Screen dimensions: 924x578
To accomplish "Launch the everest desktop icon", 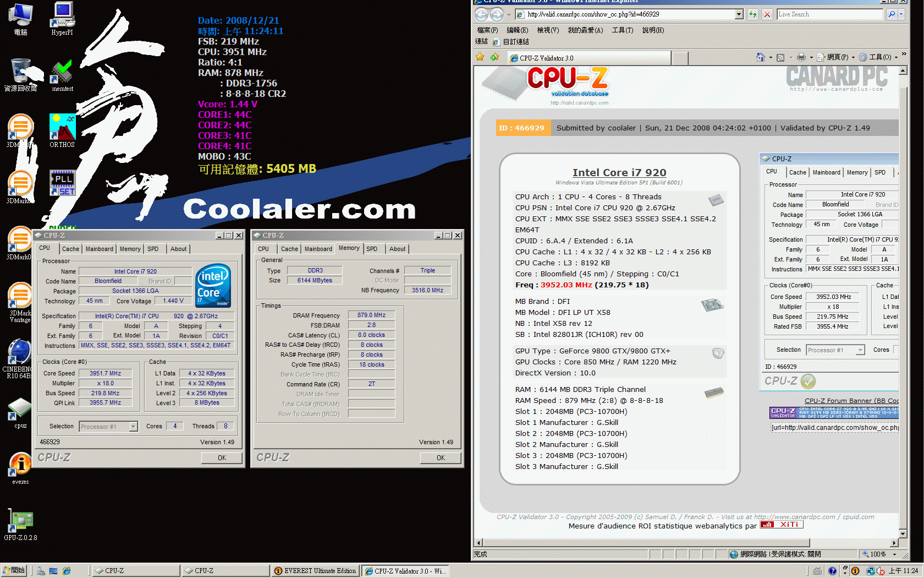I will 20,468.
